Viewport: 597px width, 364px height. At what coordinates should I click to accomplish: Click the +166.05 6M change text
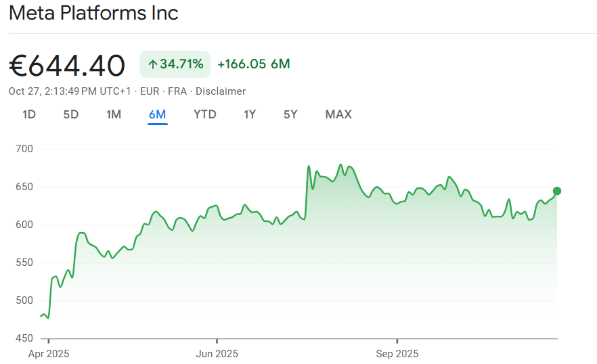tap(253, 64)
